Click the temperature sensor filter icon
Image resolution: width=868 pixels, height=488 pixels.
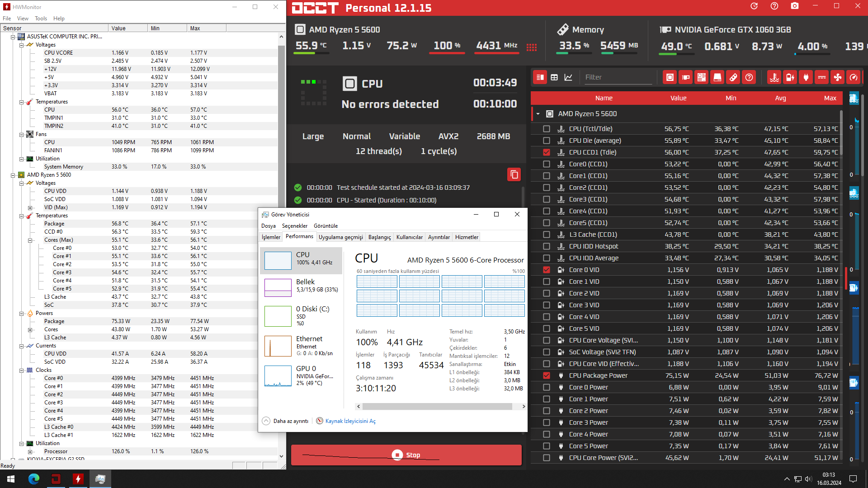(774, 77)
